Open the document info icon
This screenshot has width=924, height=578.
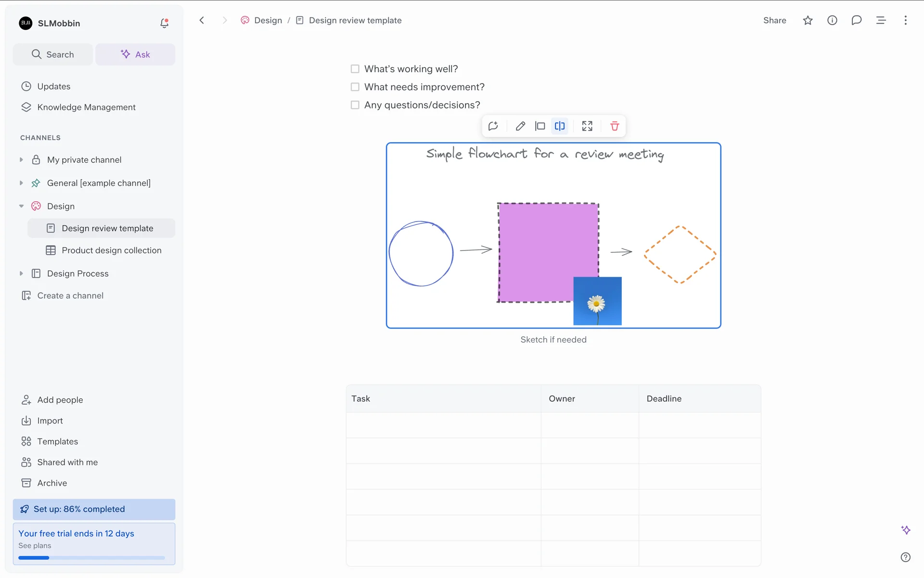832,20
